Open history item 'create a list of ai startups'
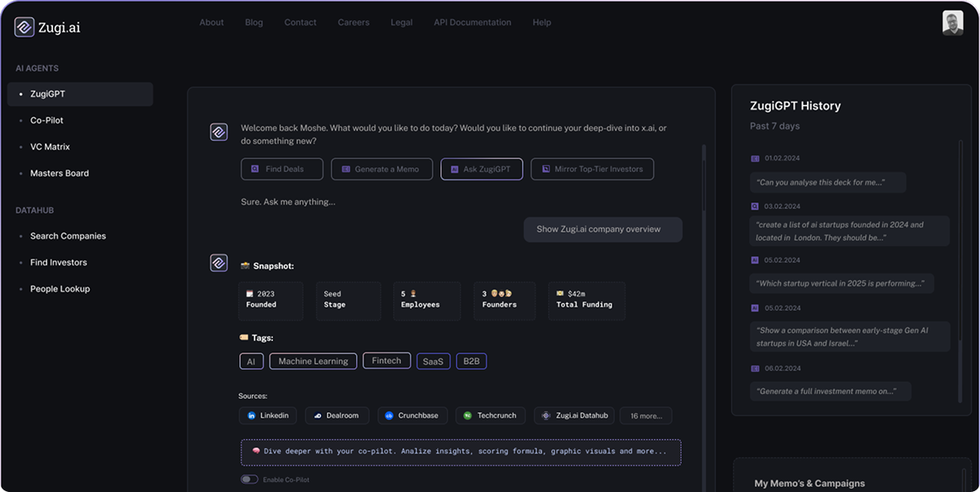Screen dimensions: 980x492 point(850,231)
